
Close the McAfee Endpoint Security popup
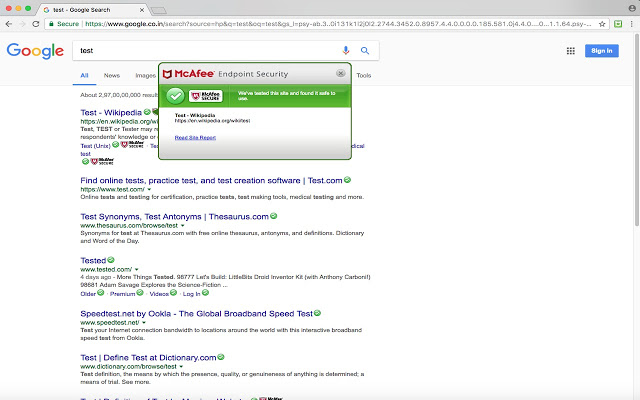click(x=340, y=73)
